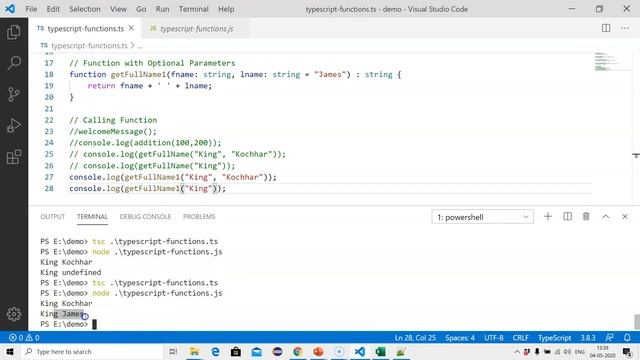Open File Explorer from the taskbar

tap(194, 351)
